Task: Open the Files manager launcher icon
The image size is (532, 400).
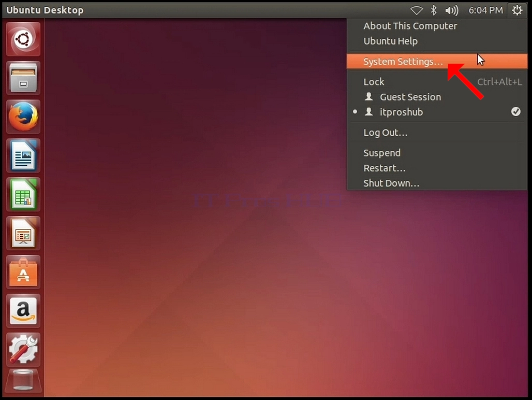Action: tap(23, 78)
